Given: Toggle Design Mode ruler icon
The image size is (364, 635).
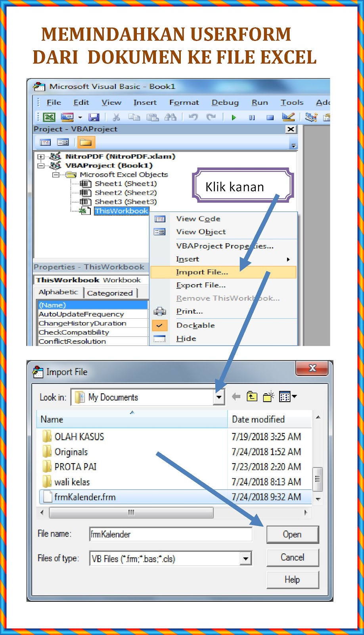Looking at the screenshot, I should [288, 117].
